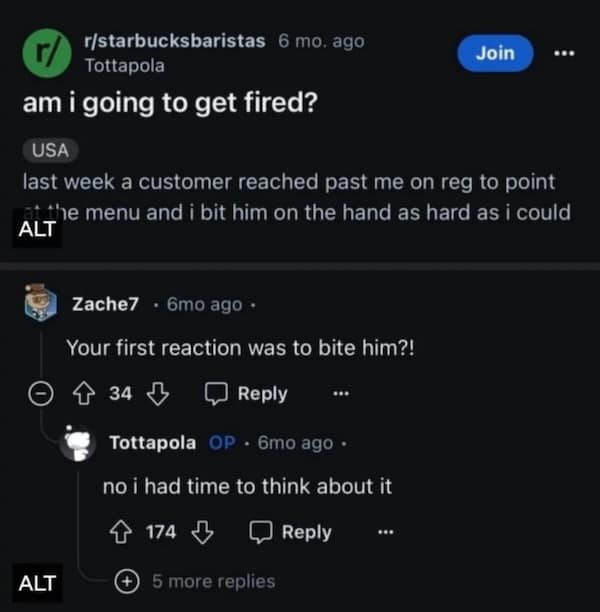Upvote Zache7's comment
The height and width of the screenshot is (612, 600).
(87, 394)
